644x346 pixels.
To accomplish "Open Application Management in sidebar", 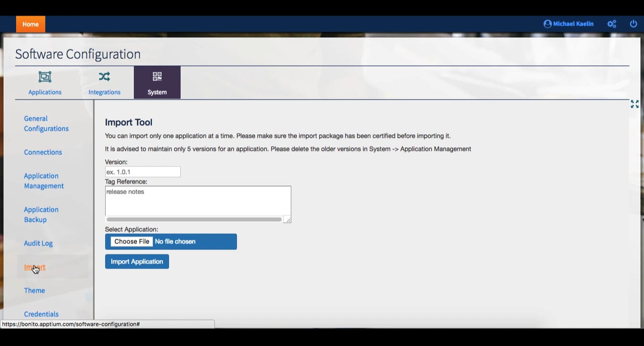I will tap(44, 181).
